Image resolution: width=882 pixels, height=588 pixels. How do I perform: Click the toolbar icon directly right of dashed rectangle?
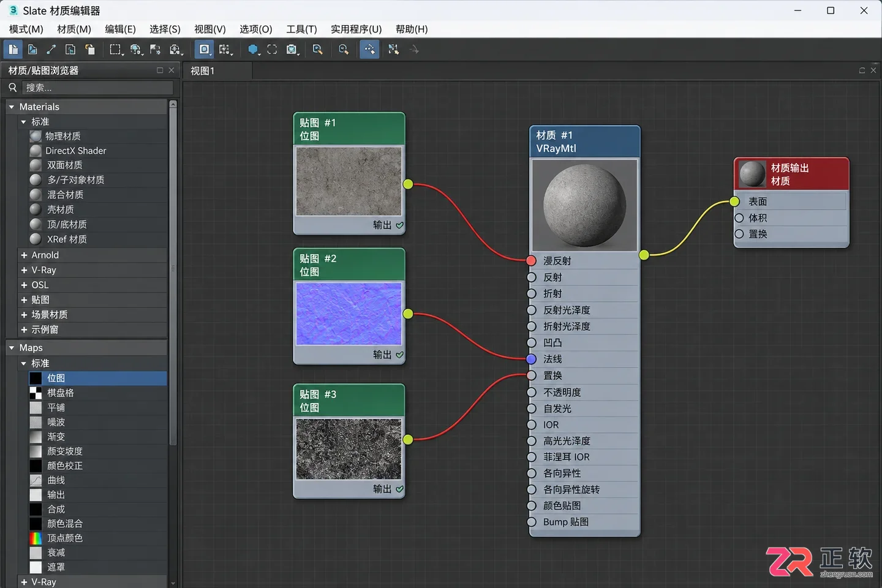tap(136, 50)
